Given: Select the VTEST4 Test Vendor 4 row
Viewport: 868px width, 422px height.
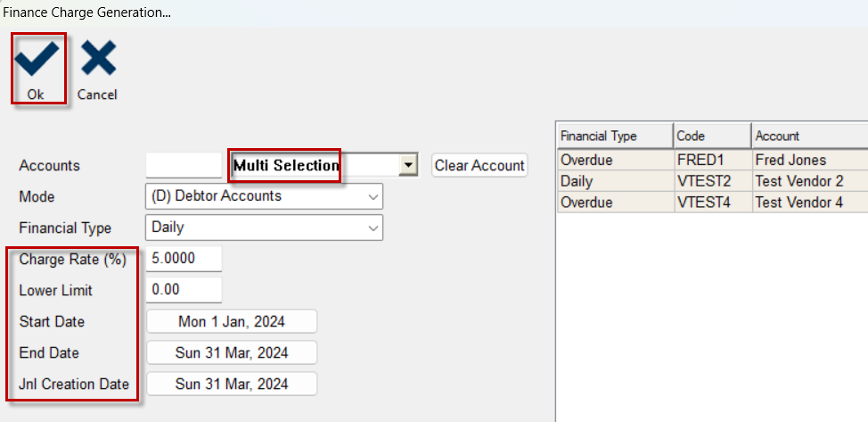Looking at the screenshot, I should (x=712, y=203).
